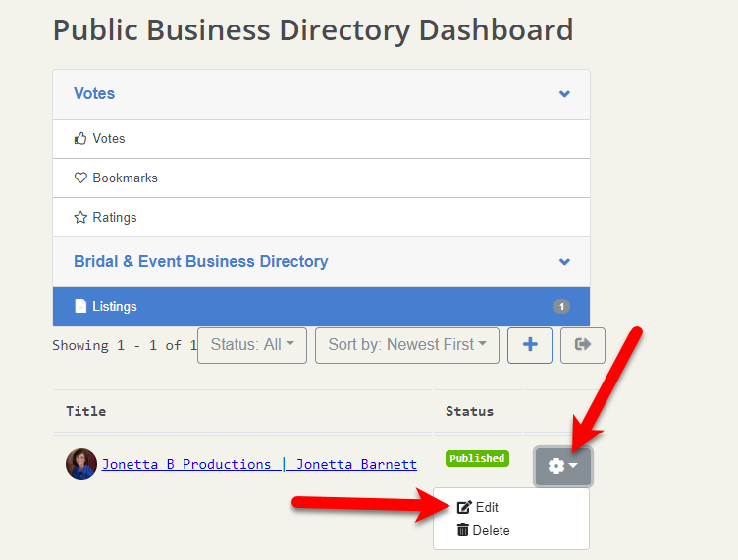Viewport: 738px width, 560px height.
Task: Click the Listings count badge
Action: coord(561,307)
